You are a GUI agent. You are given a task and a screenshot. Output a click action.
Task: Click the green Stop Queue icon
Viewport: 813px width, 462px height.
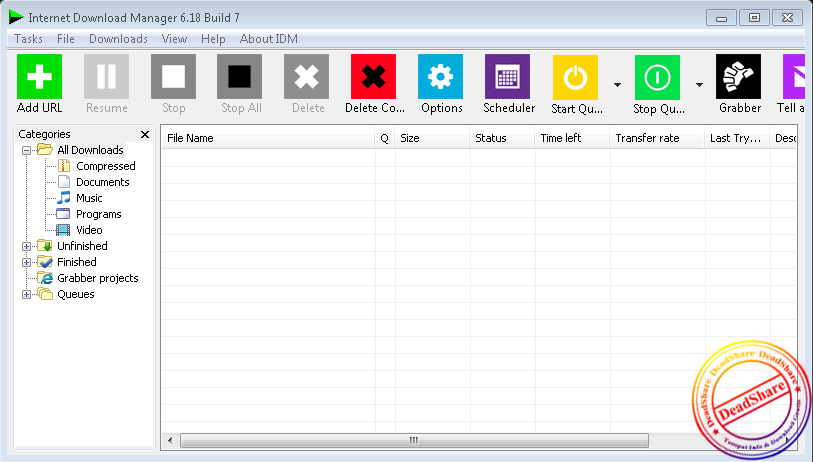tap(657, 77)
